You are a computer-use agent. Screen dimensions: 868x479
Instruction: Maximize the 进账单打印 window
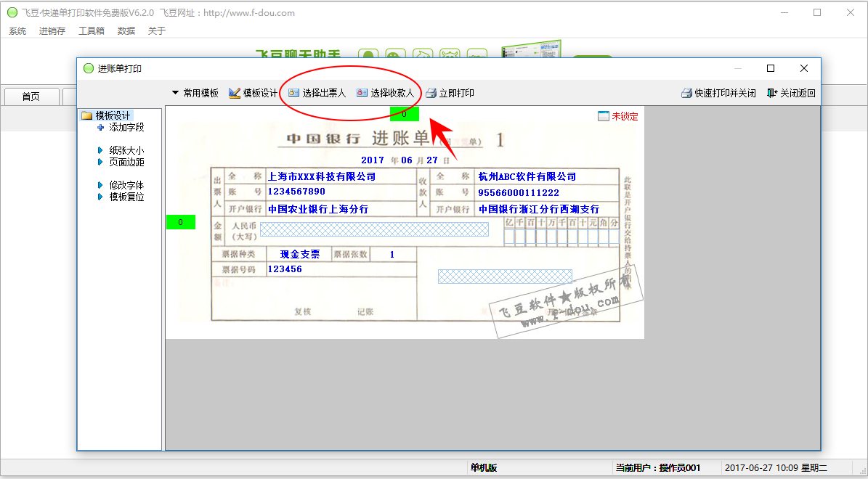point(771,68)
